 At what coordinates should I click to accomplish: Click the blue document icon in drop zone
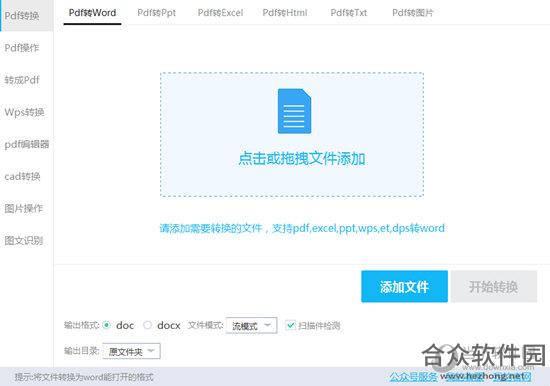(294, 111)
